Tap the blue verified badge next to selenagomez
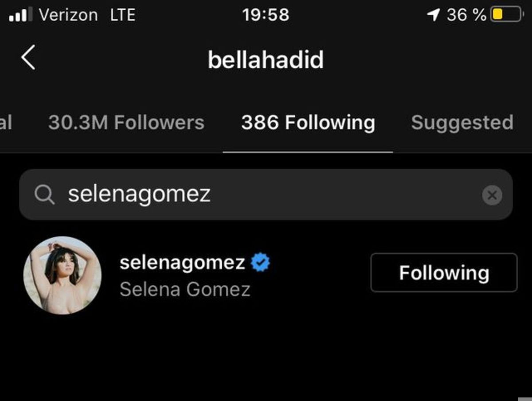Image resolution: width=532 pixels, height=401 pixels. pos(261,262)
